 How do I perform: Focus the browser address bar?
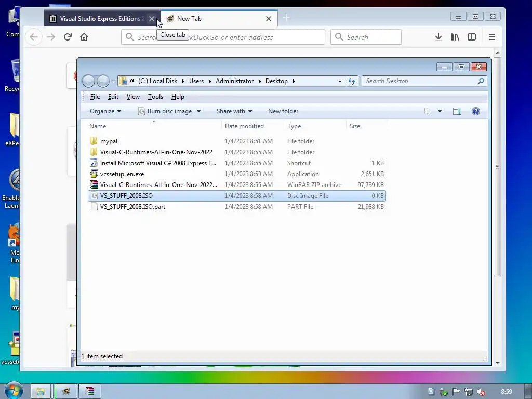[x=223, y=37]
